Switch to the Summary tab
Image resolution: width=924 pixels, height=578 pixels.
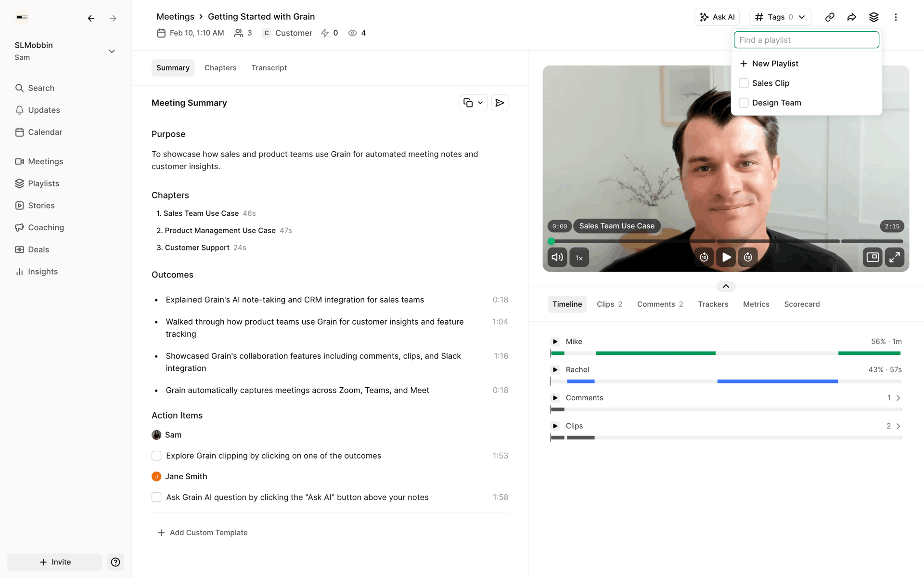coord(173,68)
